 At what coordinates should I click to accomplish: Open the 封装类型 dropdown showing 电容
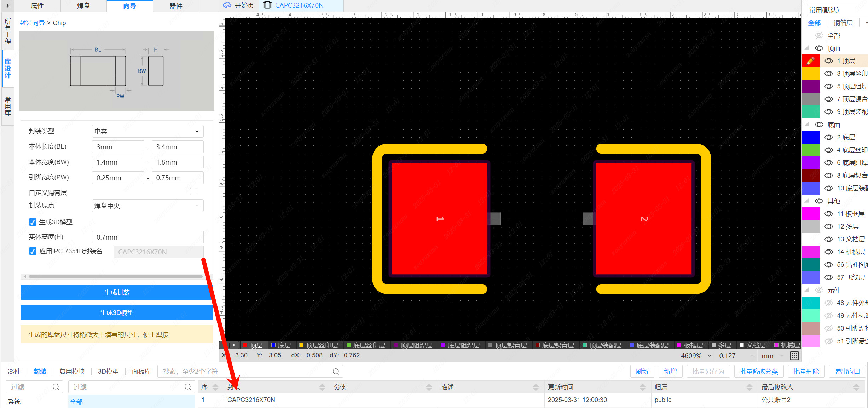pyautogui.click(x=147, y=131)
